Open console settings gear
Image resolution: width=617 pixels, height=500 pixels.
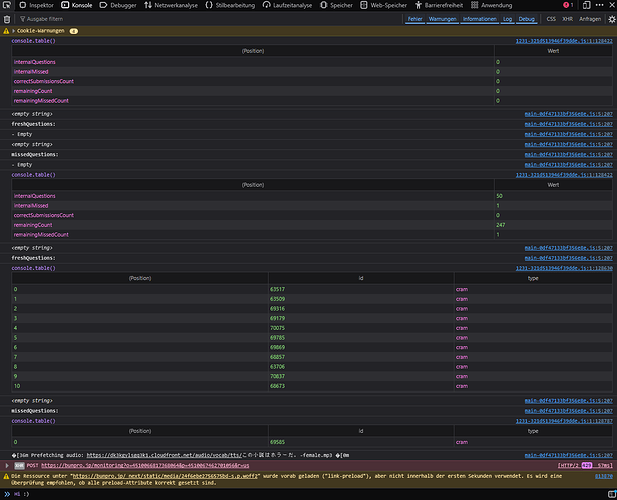(611, 19)
